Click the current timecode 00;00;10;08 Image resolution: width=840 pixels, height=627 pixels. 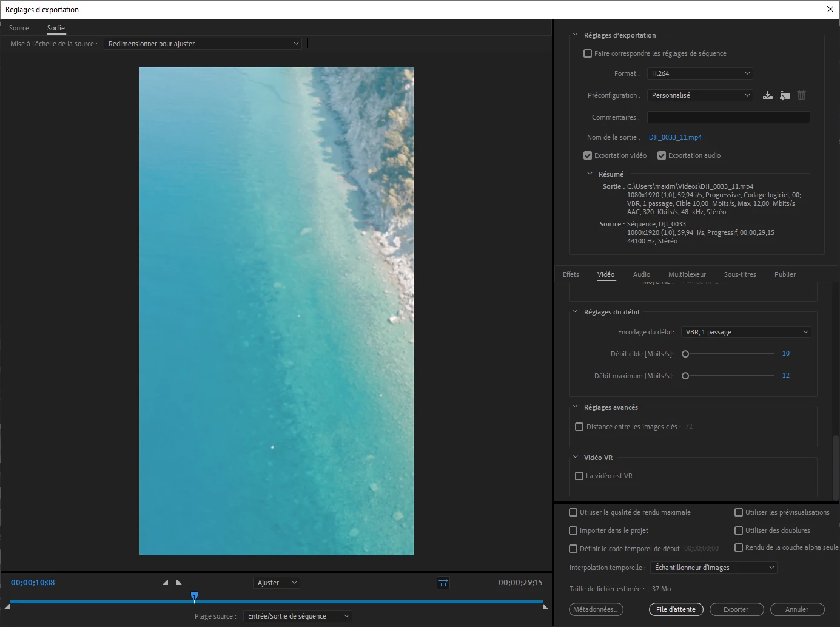tap(33, 583)
